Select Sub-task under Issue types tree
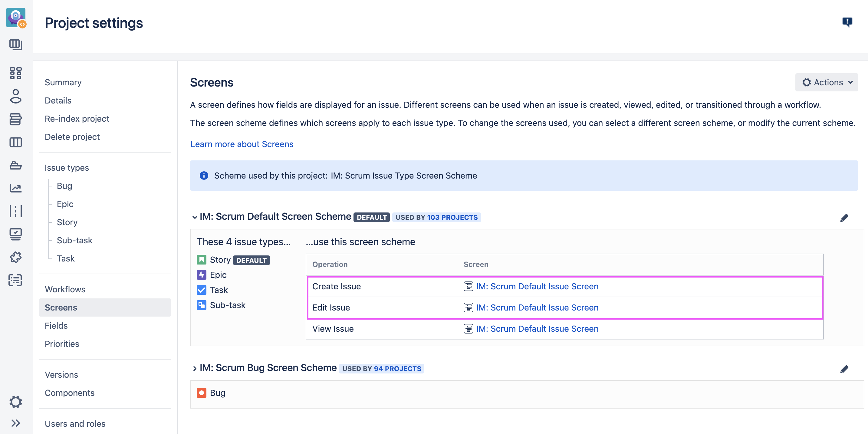The width and height of the screenshot is (868, 434). 74,240
